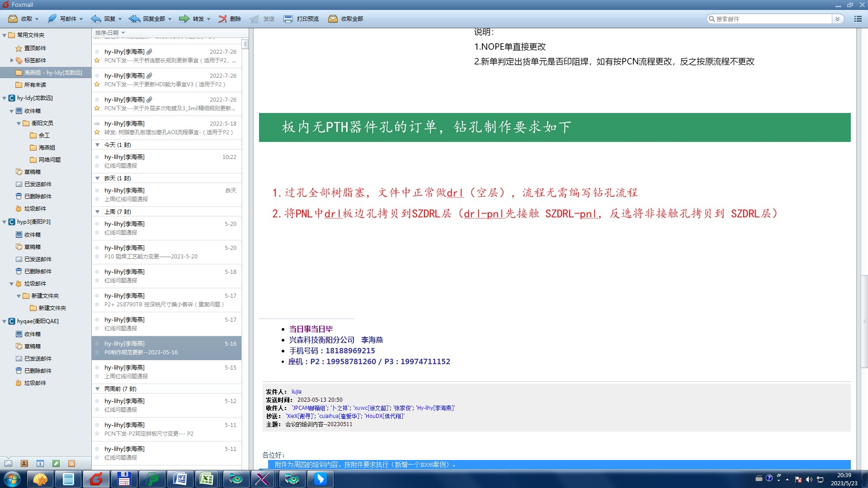This screenshot has height=488, width=868.
Task: Select the 所有未读 folder
Action: coord(35,85)
